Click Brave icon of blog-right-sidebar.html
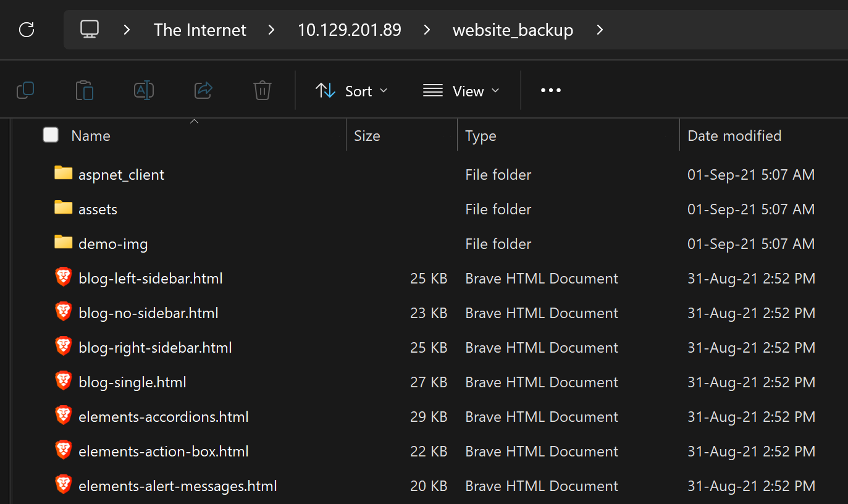The width and height of the screenshot is (848, 504). point(63,346)
